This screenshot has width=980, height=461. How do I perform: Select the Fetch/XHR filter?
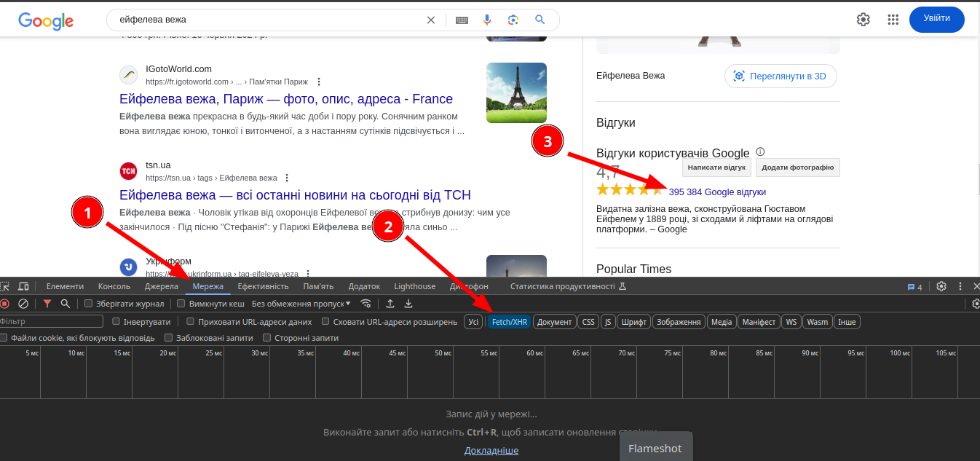pyautogui.click(x=510, y=321)
